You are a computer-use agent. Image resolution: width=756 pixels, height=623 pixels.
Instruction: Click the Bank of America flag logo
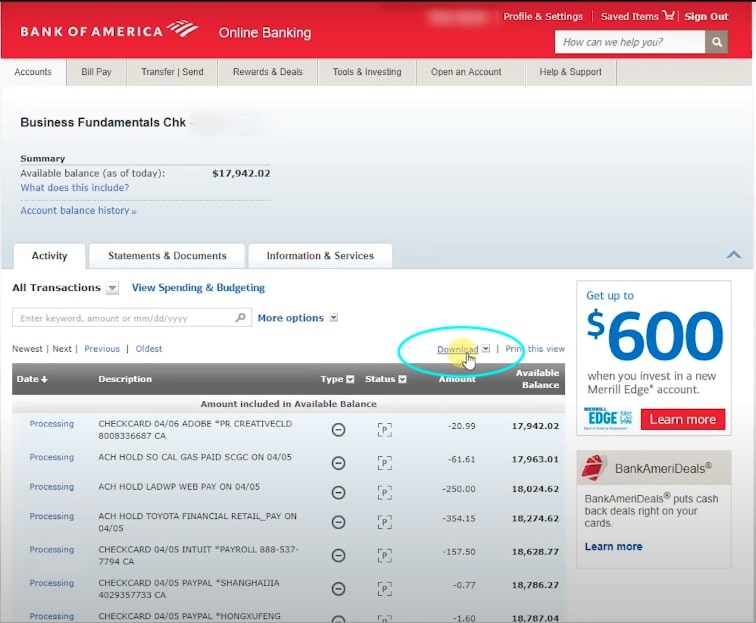tap(183, 29)
